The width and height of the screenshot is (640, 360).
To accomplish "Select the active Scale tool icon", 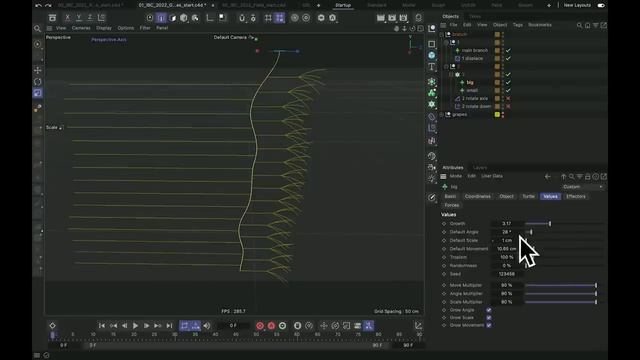I will coord(38,93).
